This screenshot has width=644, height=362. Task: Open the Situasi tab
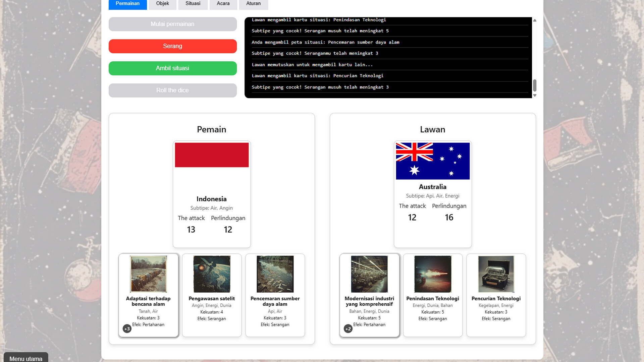point(193,4)
